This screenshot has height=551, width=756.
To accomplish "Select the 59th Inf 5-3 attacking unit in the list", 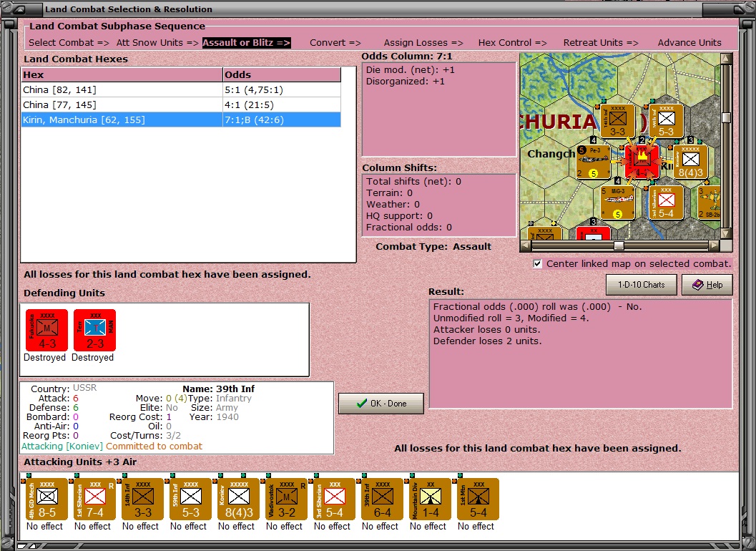I will (190, 499).
